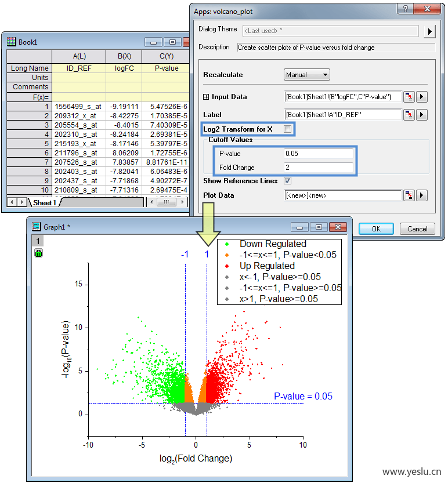Image resolution: width=448 pixels, height=483 pixels.
Task: Select column header C(Y) in Book1
Action: coord(166,56)
